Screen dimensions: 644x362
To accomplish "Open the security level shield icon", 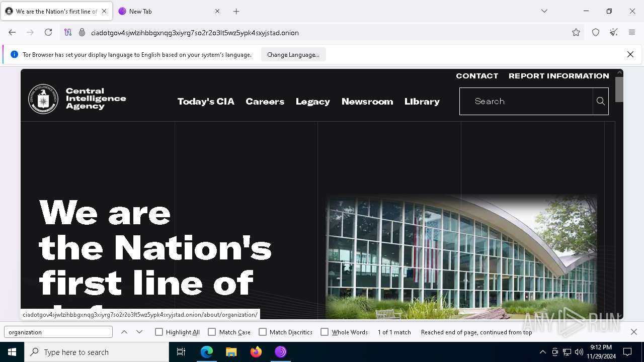I will [596, 32].
